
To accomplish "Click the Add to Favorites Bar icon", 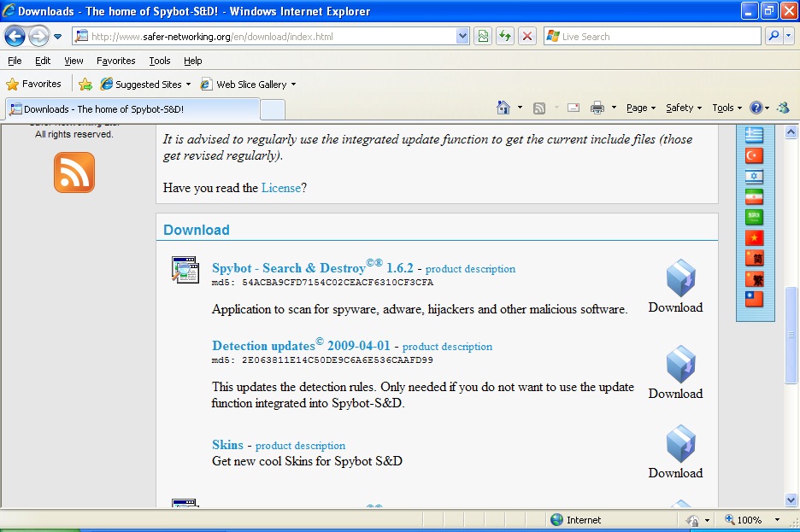I will tap(85, 84).
